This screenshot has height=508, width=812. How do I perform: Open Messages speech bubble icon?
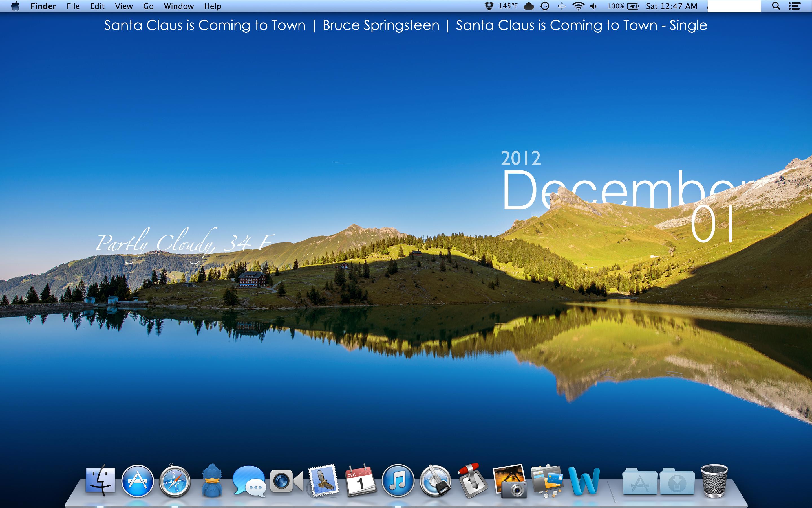[x=249, y=481]
